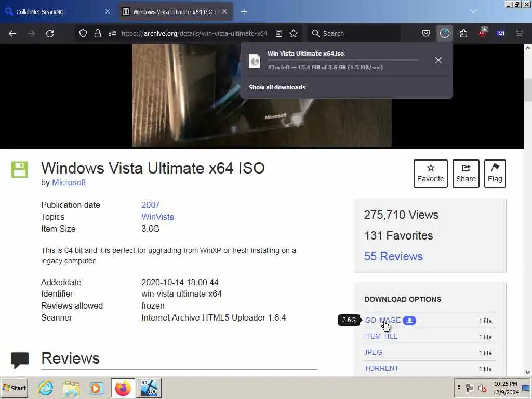Launch Internet Explorer from the taskbar

(46, 388)
